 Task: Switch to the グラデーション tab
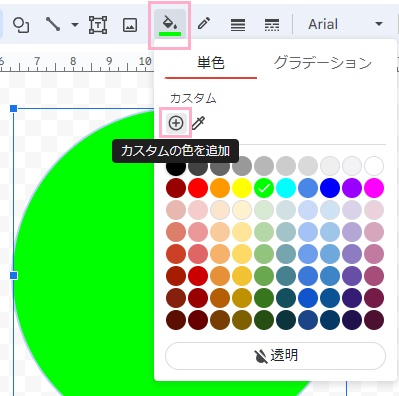click(x=323, y=62)
